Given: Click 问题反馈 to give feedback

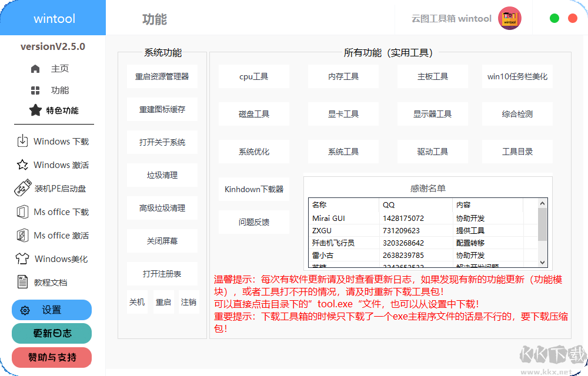Looking at the screenshot, I should (253, 221).
